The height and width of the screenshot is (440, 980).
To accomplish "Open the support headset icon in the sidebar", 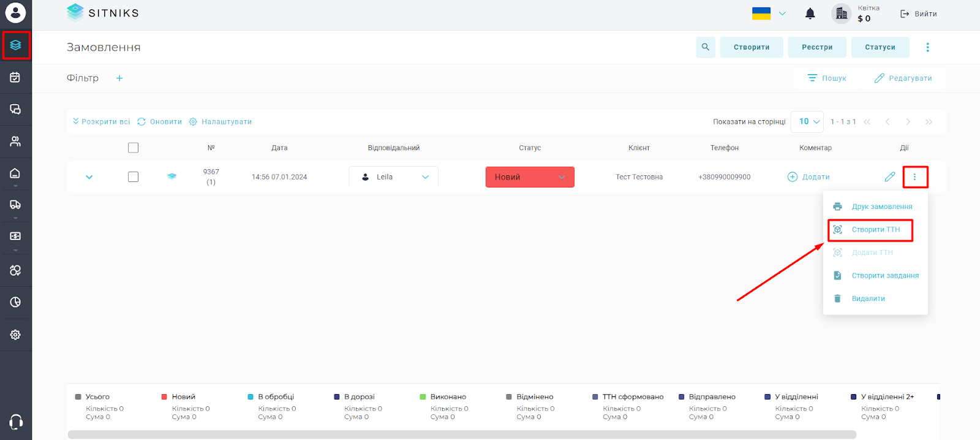I will (x=16, y=422).
